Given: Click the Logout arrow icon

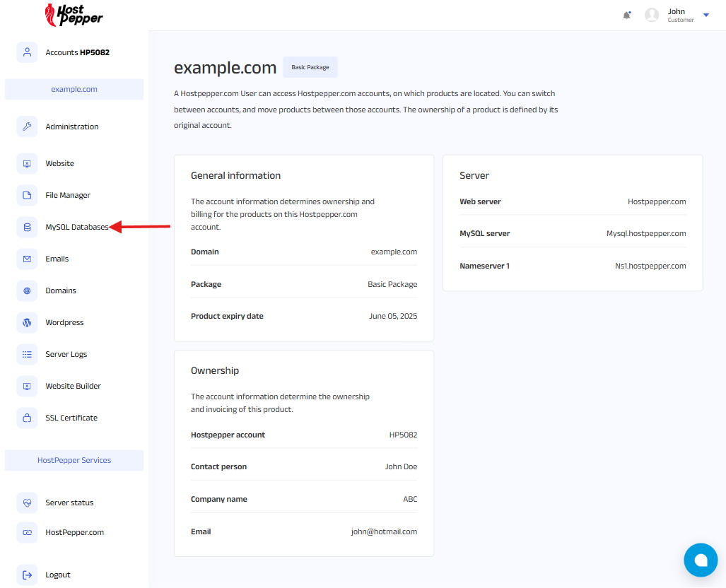Looking at the screenshot, I should click(27, 575).
